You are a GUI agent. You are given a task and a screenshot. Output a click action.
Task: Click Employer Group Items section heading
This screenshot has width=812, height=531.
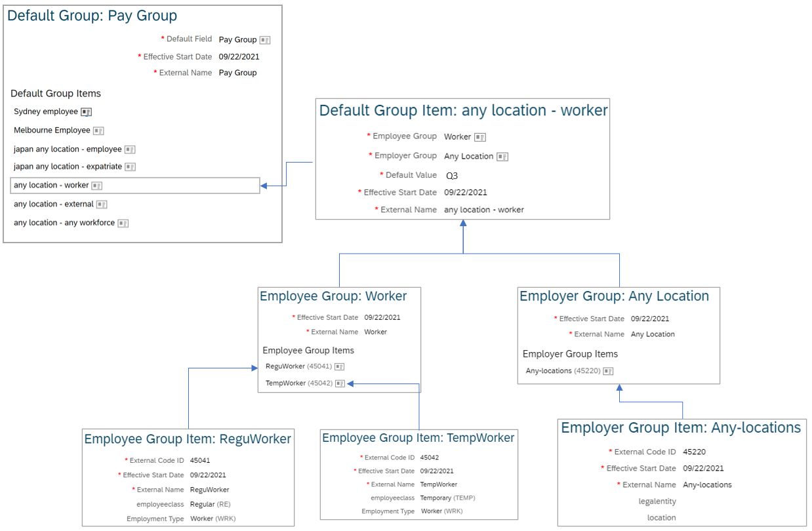coord(570,354)
